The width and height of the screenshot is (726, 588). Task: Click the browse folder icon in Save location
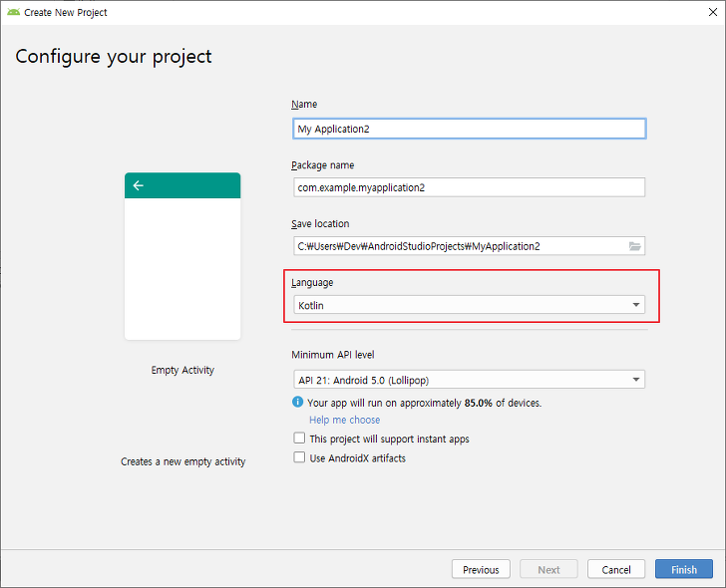(635, 246)
